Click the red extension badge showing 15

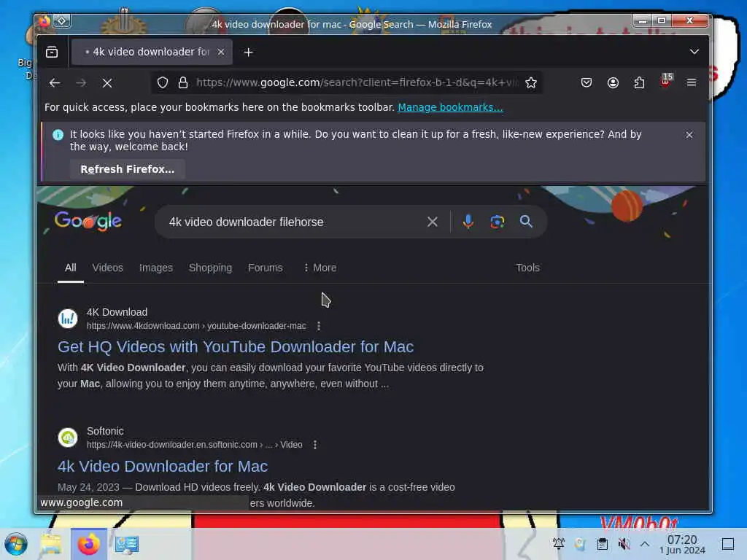coord(666,81)
